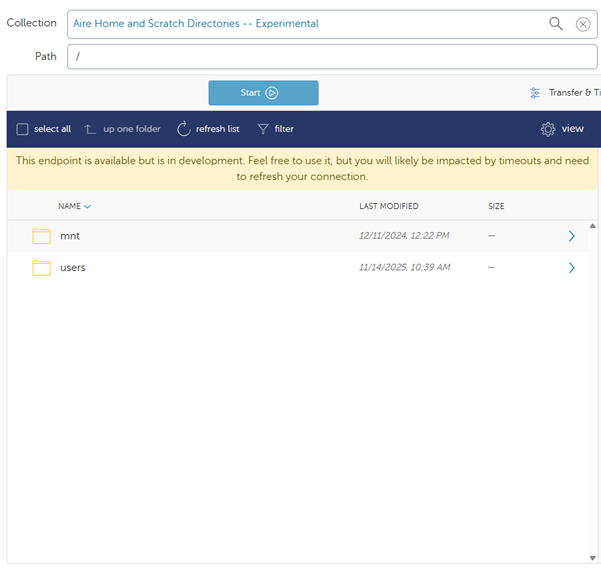The image size is (601, 571).
Task: Select the users folder row name
Action: 73,268
